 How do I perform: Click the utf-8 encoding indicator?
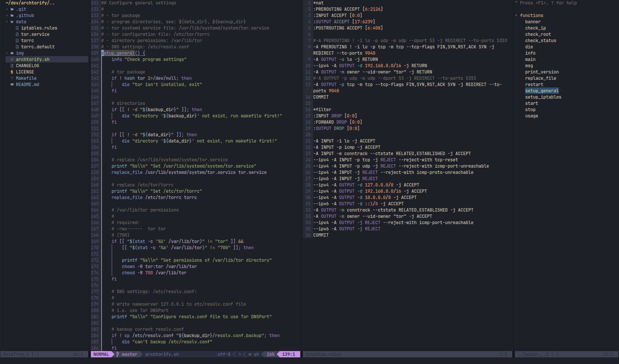(x=224, y=354)
